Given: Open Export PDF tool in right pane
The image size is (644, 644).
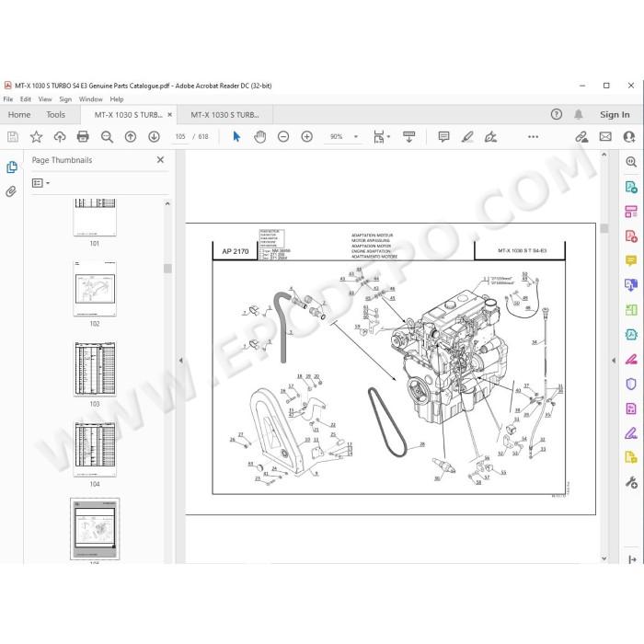Looking at the screenshot, I should pos(631,187).
